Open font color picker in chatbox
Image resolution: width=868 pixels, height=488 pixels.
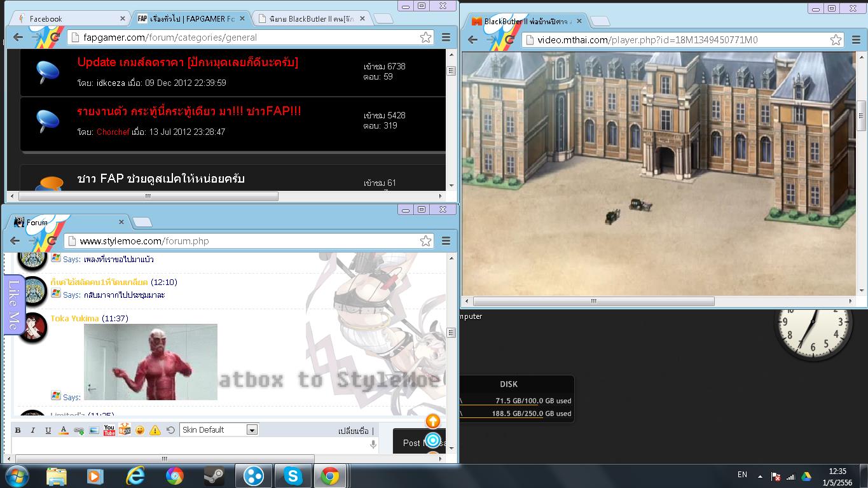point(64,430)
